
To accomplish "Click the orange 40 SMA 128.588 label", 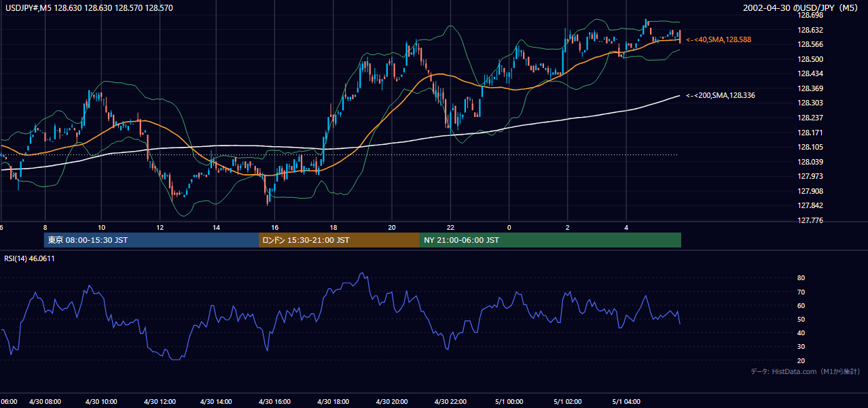I will 719,40.
